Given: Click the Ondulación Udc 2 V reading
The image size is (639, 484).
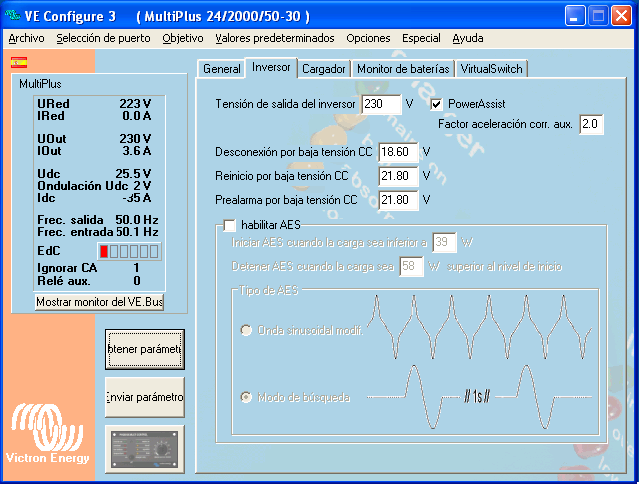Looking at the screenshot, I should click(x=94, y=186).
